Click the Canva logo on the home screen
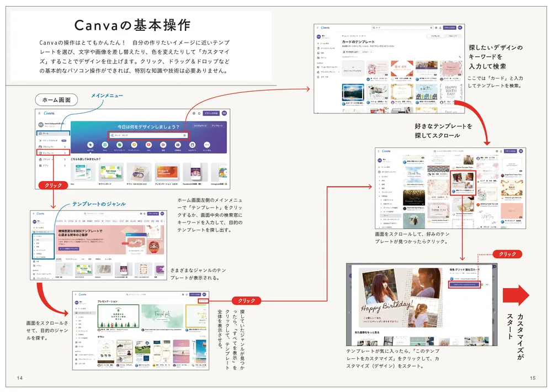Viewport: 552px width, 392px height. coord(49,112)
